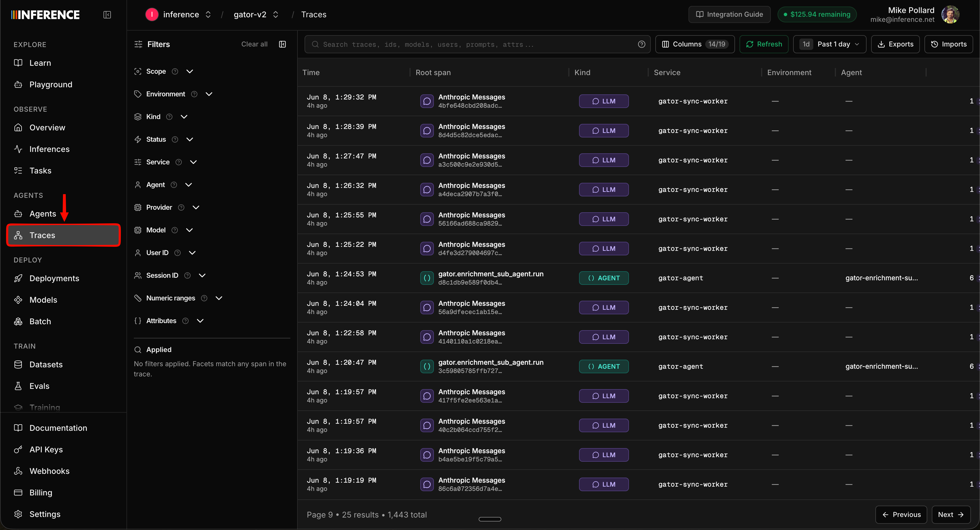This screenshot has width=980, height=530.
Task: Click the Agent filter help icon
Action: coord(174,185)
